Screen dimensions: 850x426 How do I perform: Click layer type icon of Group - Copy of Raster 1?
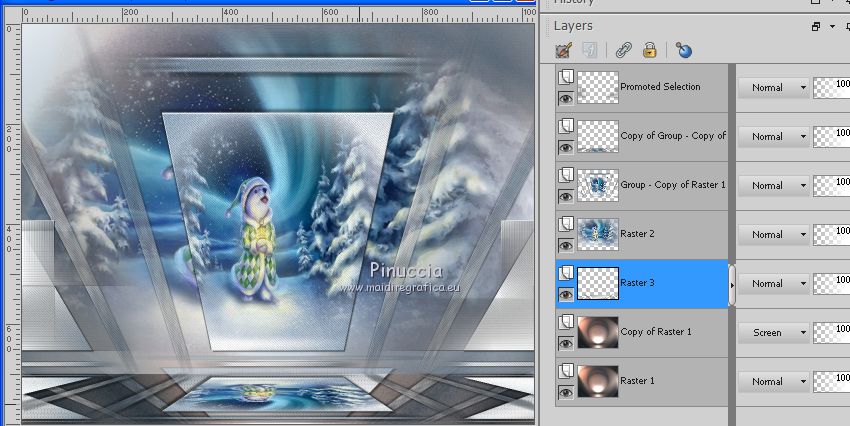[x=565, y=175]
